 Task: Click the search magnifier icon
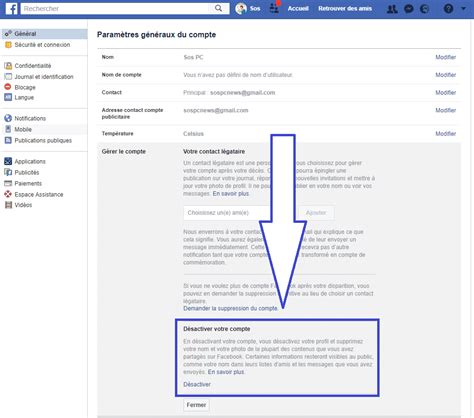(x=218, y=8)
